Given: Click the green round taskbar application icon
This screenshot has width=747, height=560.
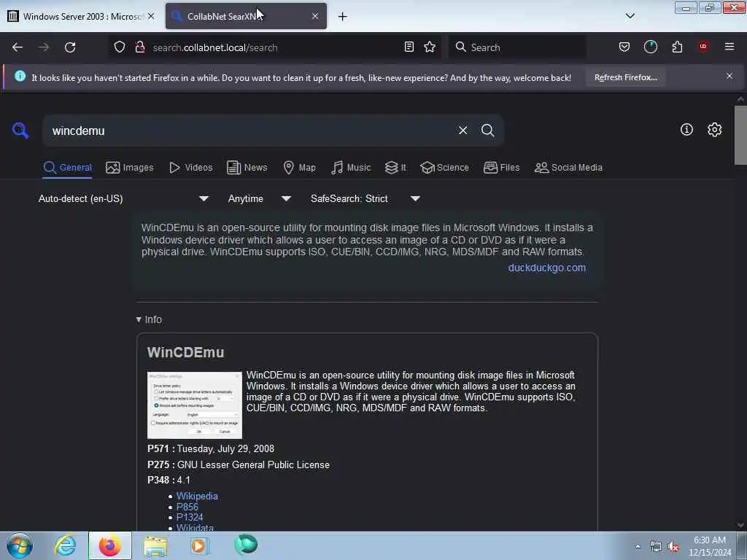Looking at the screenshot, I should pyautogui.click(x=246, y=545).
